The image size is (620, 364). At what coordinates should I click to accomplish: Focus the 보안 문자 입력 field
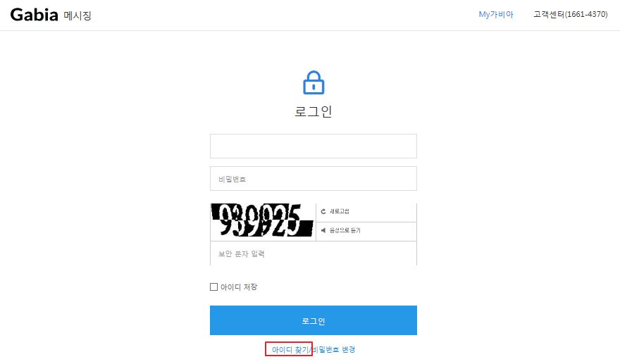[313, 253]
